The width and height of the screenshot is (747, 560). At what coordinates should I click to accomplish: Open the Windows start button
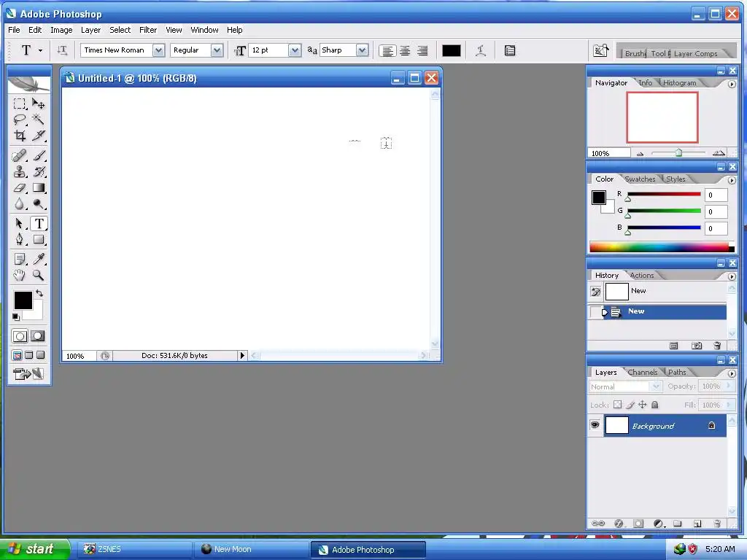35,549
